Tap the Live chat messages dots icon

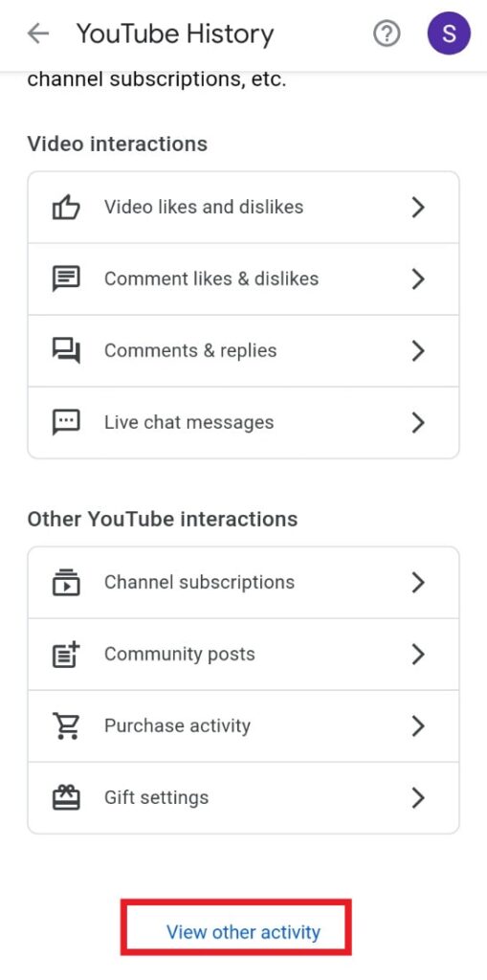[66, 422]
